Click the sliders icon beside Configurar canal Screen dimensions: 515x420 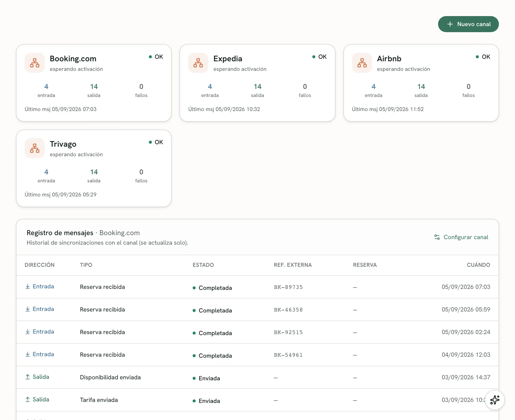point(437,237)
